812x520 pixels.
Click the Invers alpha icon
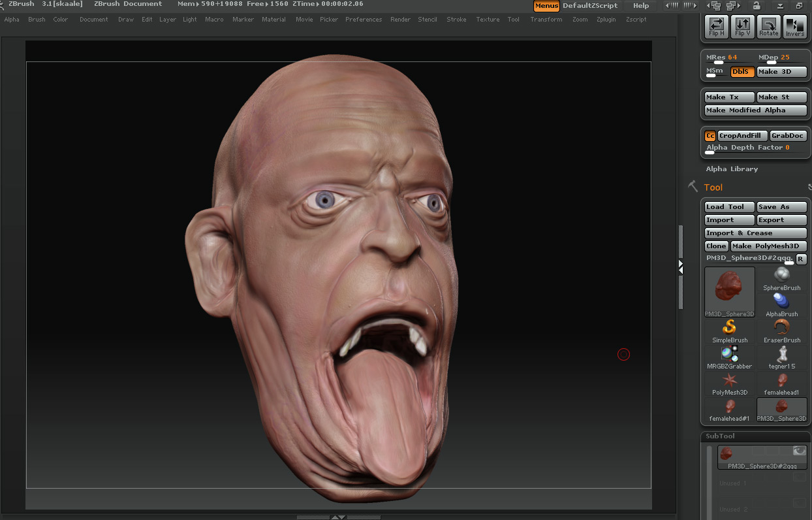click(794, 26)
